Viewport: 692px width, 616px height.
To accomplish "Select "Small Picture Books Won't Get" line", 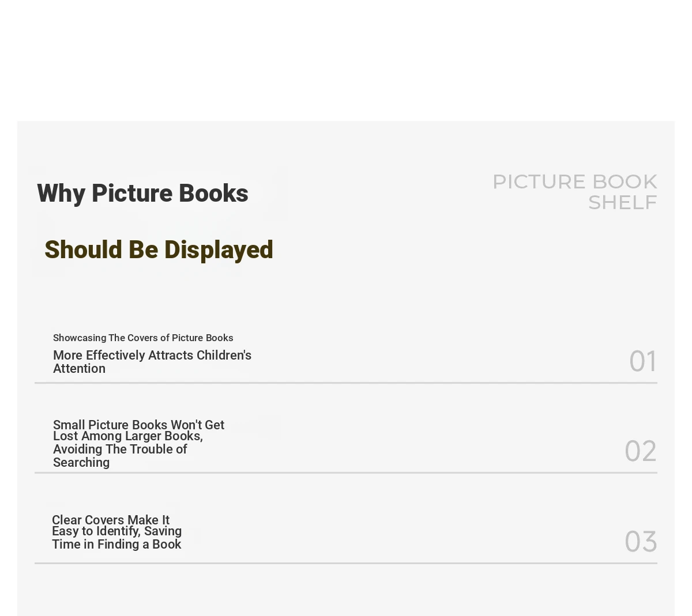I will [138, 425].
